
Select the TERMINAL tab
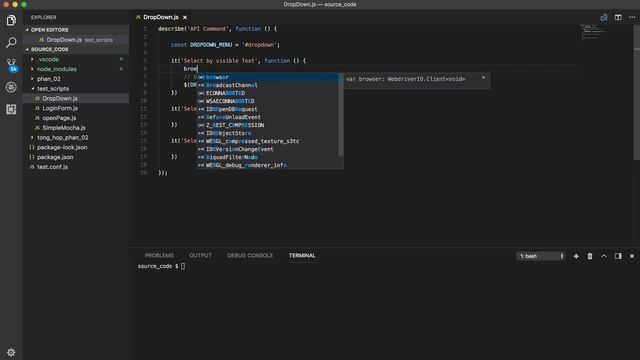[302, 256]
